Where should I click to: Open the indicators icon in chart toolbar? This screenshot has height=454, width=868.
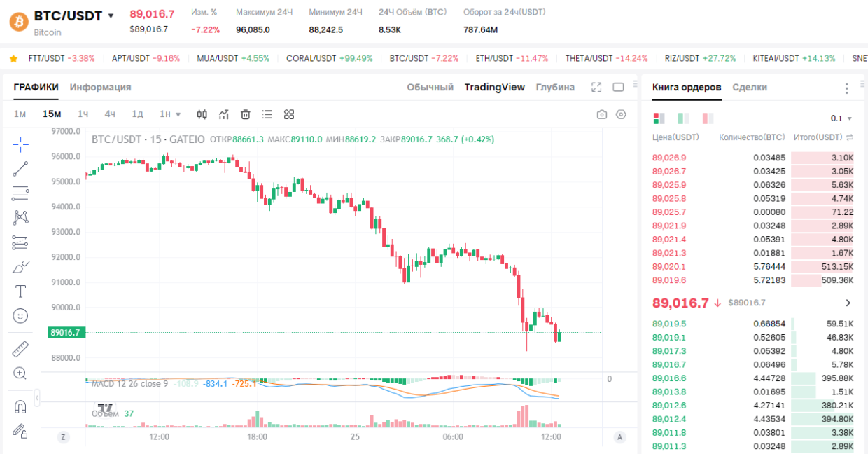[224, 114]
